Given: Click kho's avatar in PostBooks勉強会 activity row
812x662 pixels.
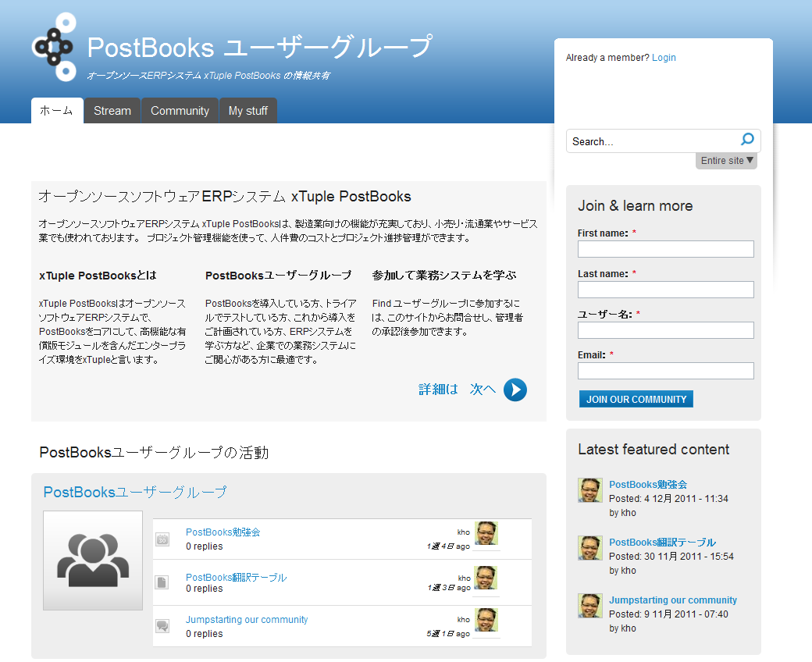Looking at the screenshot, I should (486, 533).
